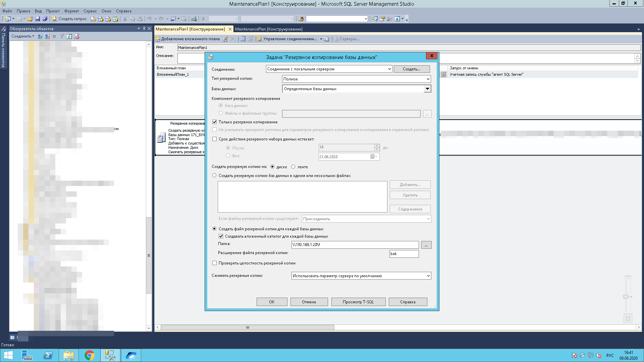The width and height of the screenshot is (644, 362).
Task: Select the ленте radio button
Action: 293,167
